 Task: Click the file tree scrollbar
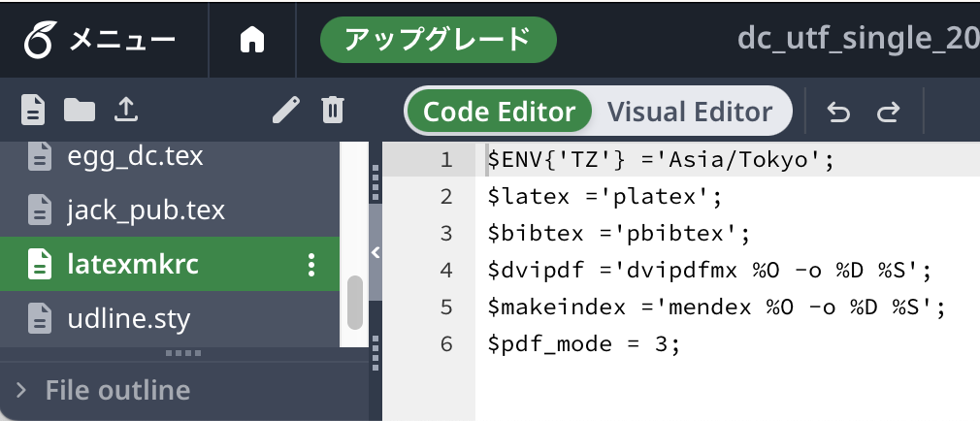pos(355,303)
